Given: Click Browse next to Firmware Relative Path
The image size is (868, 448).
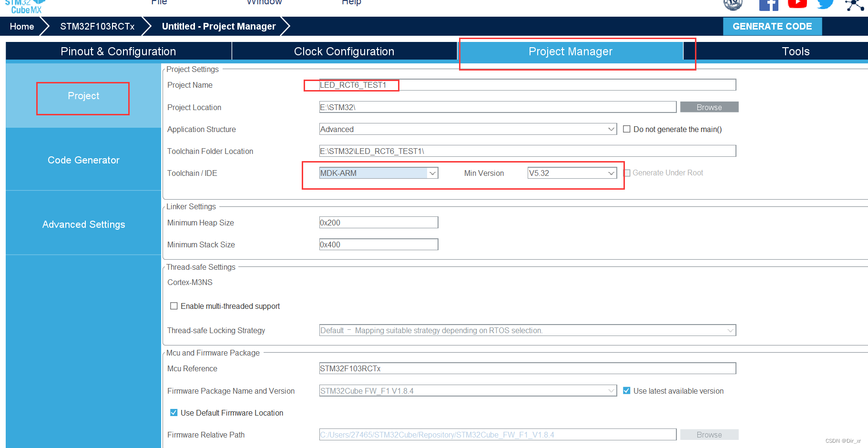Looking at the screenshot, I should [709, 435].
